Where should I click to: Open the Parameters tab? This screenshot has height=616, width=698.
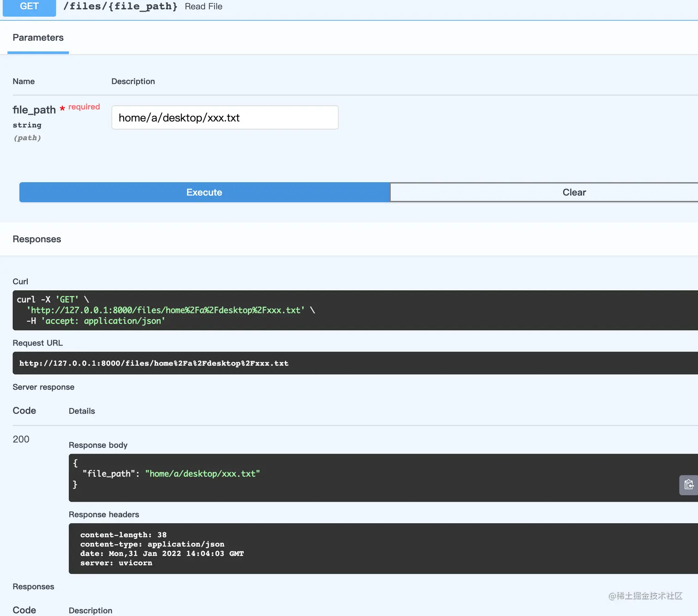click(x=38, y=38)
